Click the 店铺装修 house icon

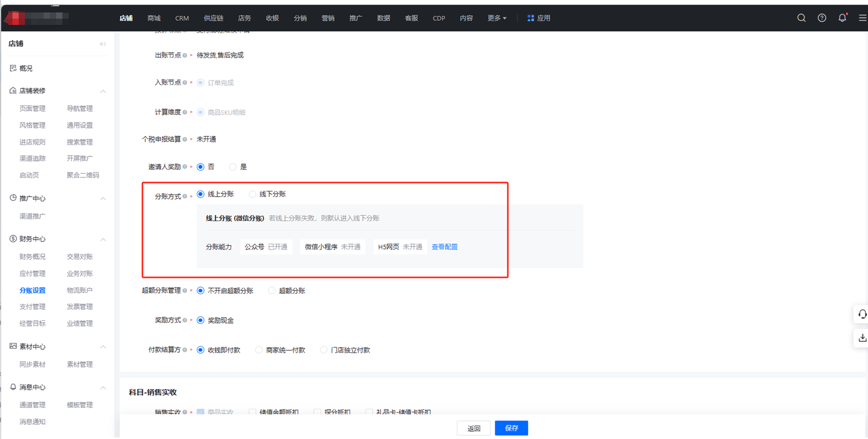(13, 90)
